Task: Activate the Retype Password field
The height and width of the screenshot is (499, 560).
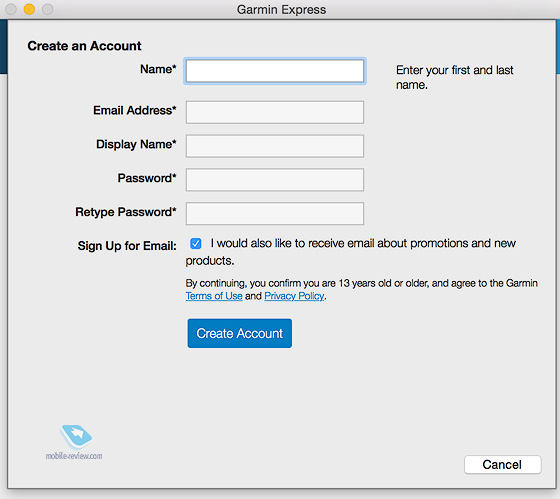Action: pyautogui.click(x=275, y=214)
